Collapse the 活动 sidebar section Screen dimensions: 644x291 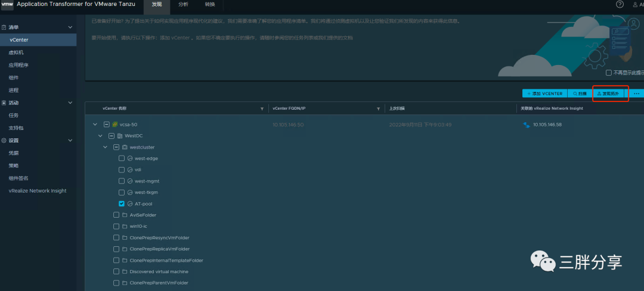[x=70, y=103]
